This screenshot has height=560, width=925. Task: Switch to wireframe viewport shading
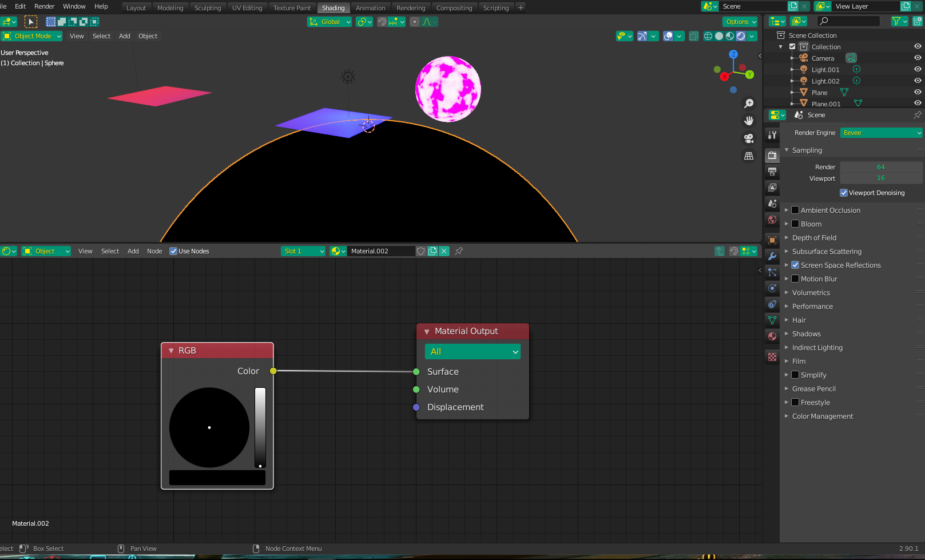click(x=708, y=36)
